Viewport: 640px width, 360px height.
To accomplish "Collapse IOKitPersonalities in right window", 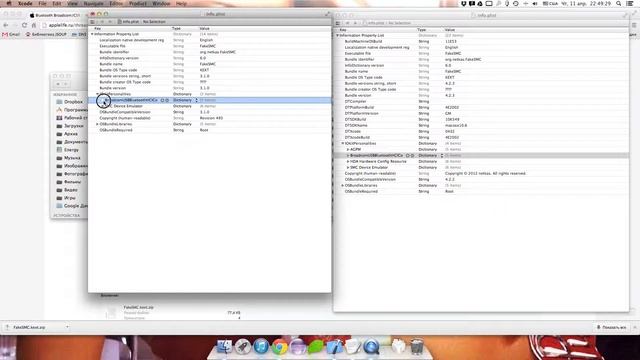I will (343, 144).
